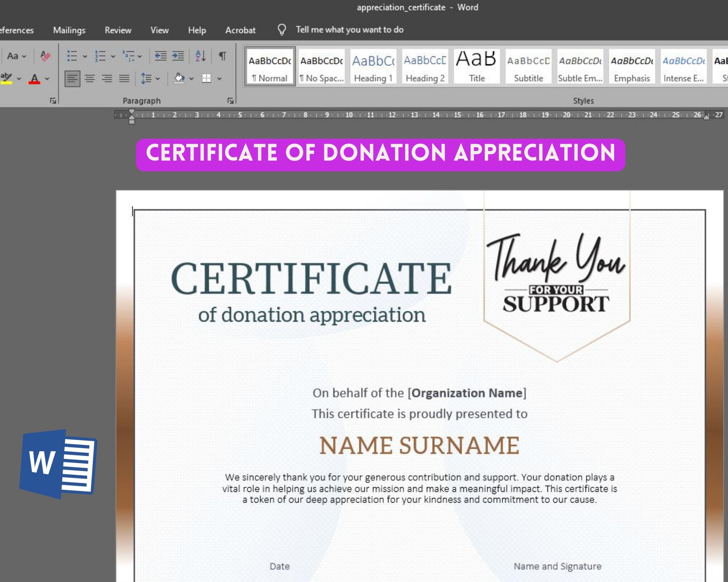Open the Help tab
The image size is (728, 582).
(197, 30)
